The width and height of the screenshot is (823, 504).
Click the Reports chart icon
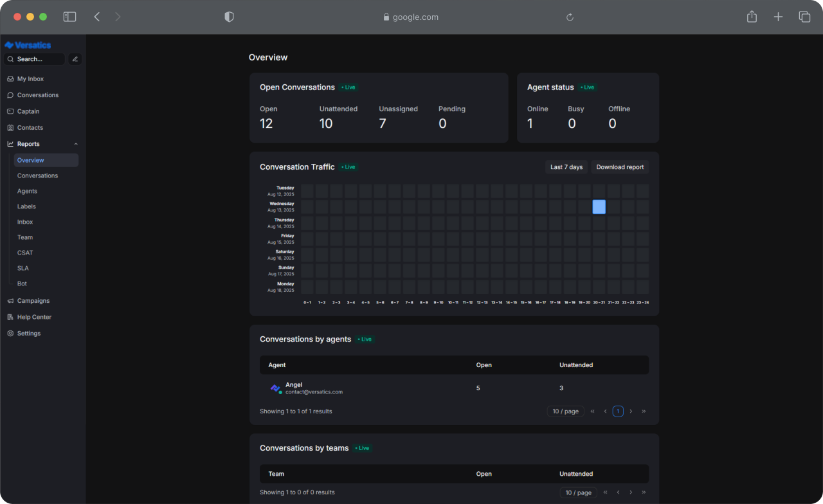pyautogui.click(x=10, y=144)
